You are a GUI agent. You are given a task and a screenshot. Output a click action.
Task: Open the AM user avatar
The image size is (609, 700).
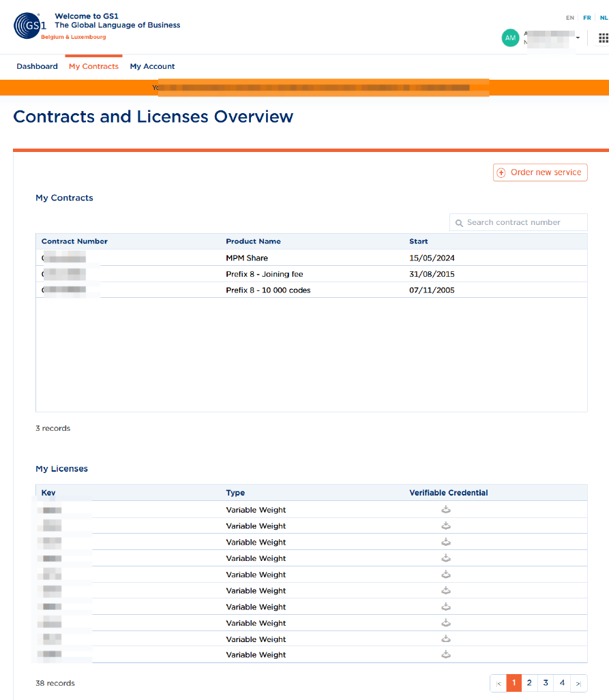[510, 38]
